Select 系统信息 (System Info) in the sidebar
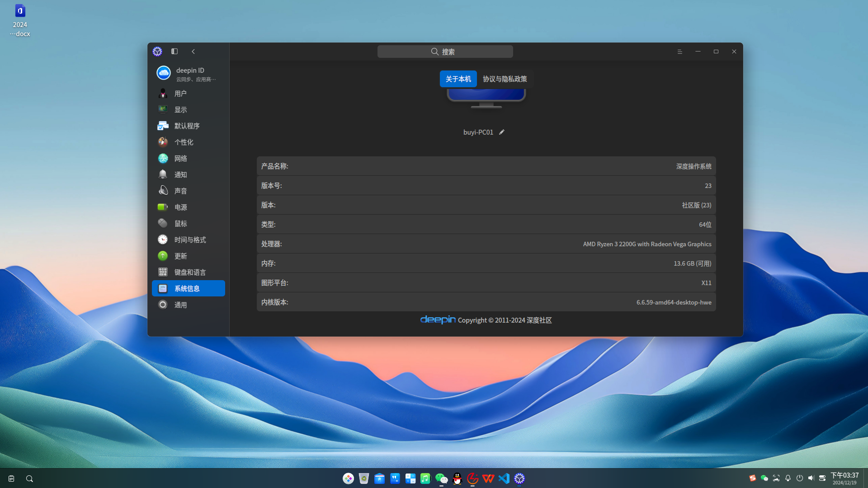Viewport: 868px width, 488px height. pos(189,288)
